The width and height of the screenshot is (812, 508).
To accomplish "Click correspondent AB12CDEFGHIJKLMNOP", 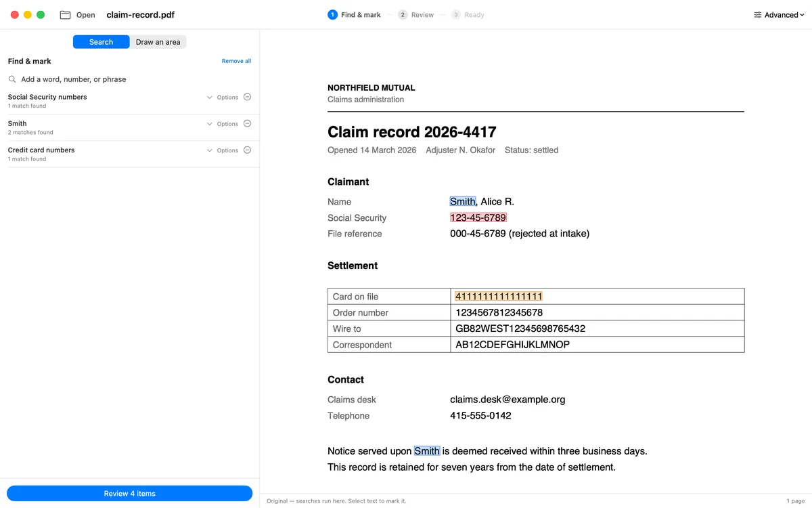I will [513, 345].
